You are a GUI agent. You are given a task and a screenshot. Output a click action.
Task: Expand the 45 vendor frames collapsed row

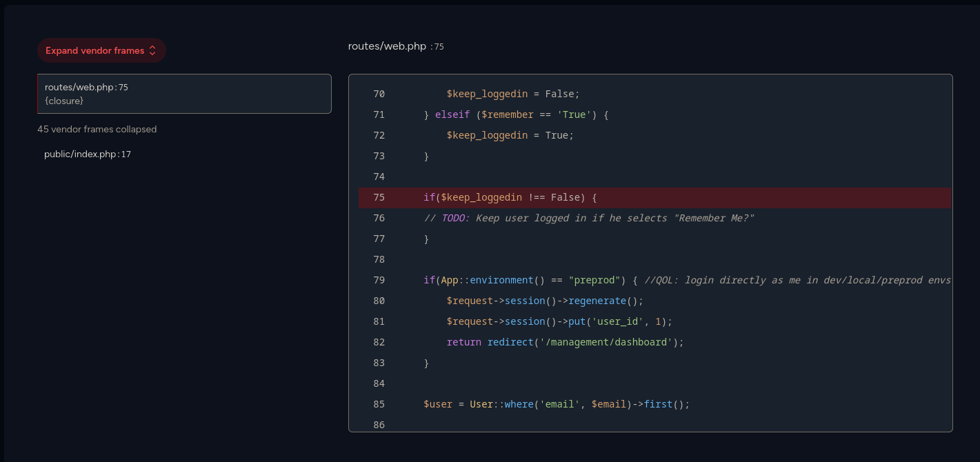97,129
